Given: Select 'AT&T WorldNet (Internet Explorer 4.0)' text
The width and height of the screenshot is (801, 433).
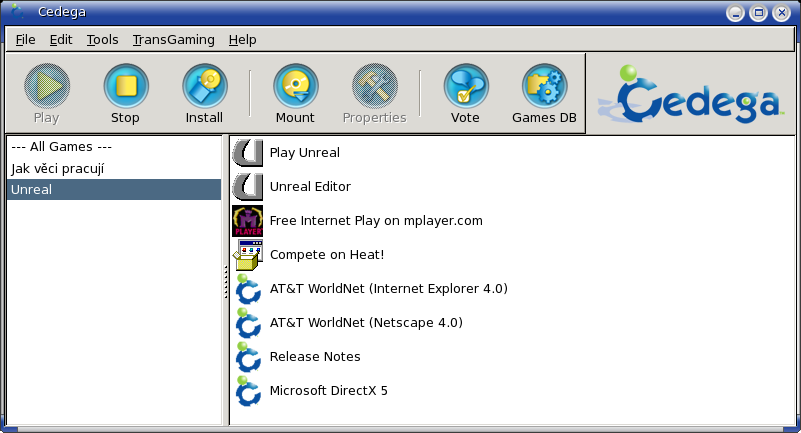Looking at the screenshot, I should tap(389, 289).
